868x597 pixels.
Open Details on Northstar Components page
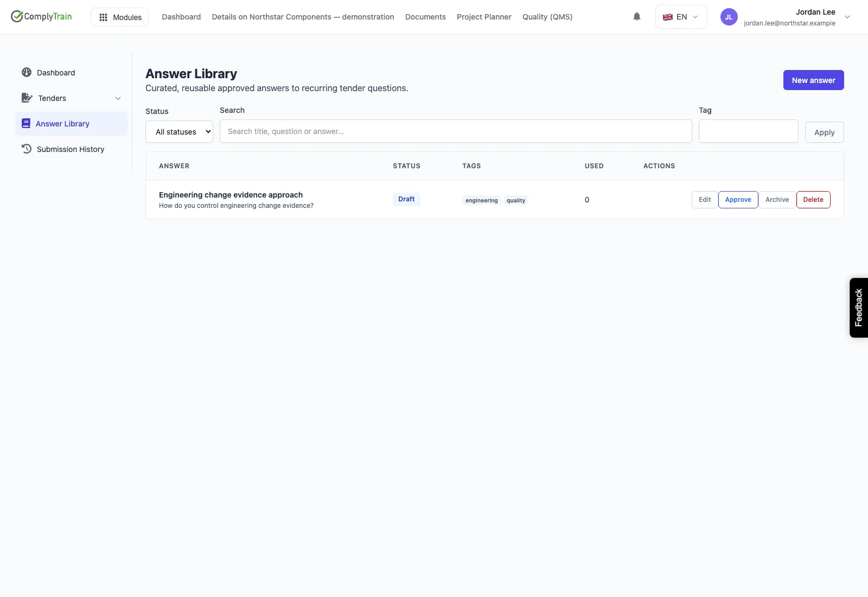[303, 17]
